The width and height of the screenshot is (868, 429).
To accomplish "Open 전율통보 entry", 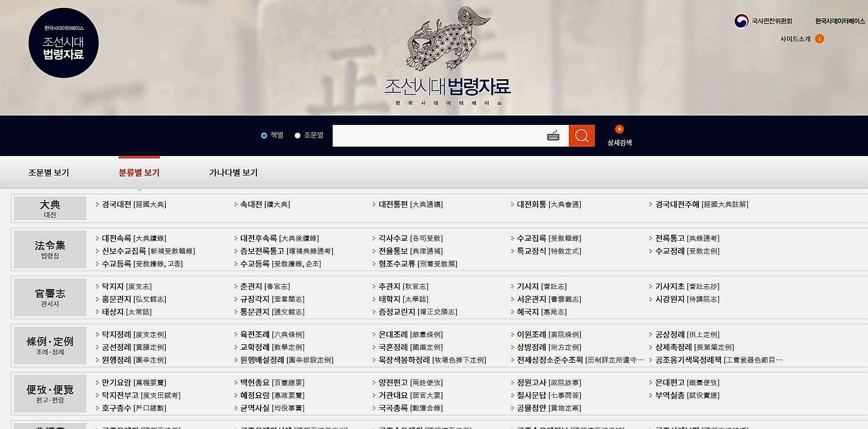I will point(410,251).
